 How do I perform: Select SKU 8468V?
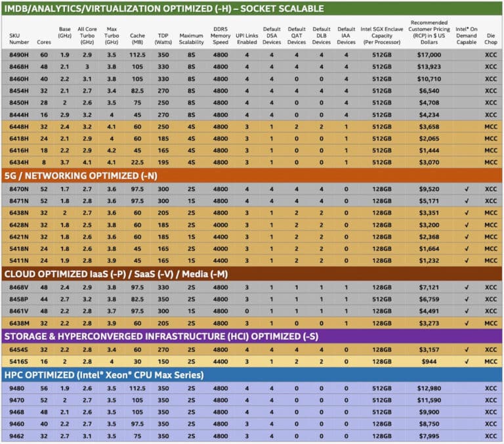[x=19, y=287]
